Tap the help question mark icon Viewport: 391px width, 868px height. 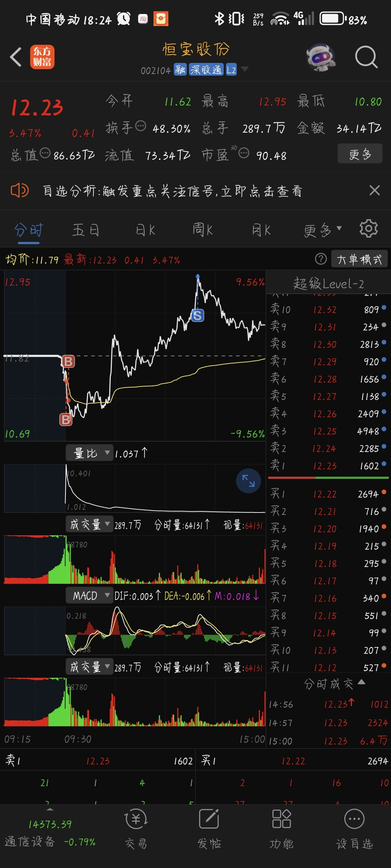[x=321, y=259]
